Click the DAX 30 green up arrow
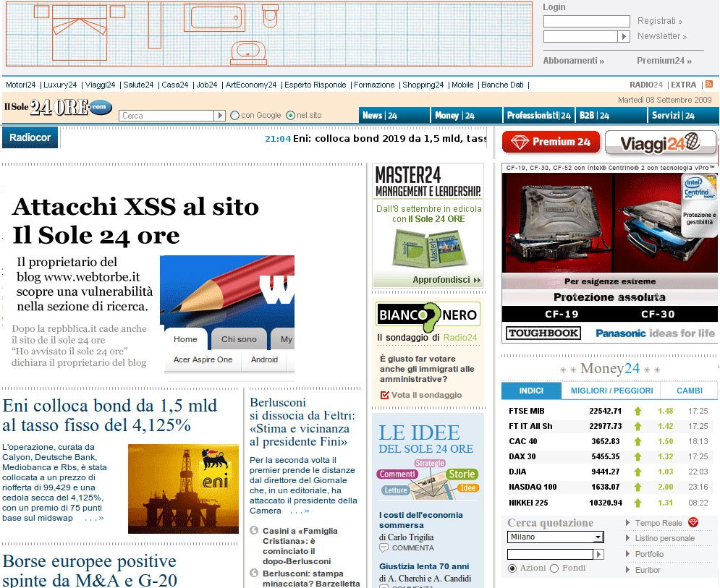The height and width of the screenshot is (588, 720). tap(638, 456)
